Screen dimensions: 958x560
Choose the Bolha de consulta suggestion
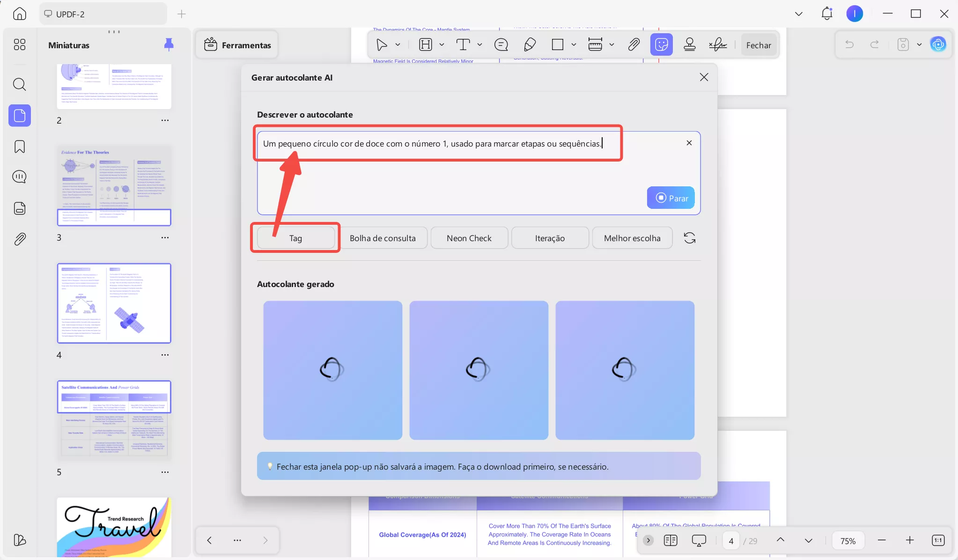click(x=383, y=238)
